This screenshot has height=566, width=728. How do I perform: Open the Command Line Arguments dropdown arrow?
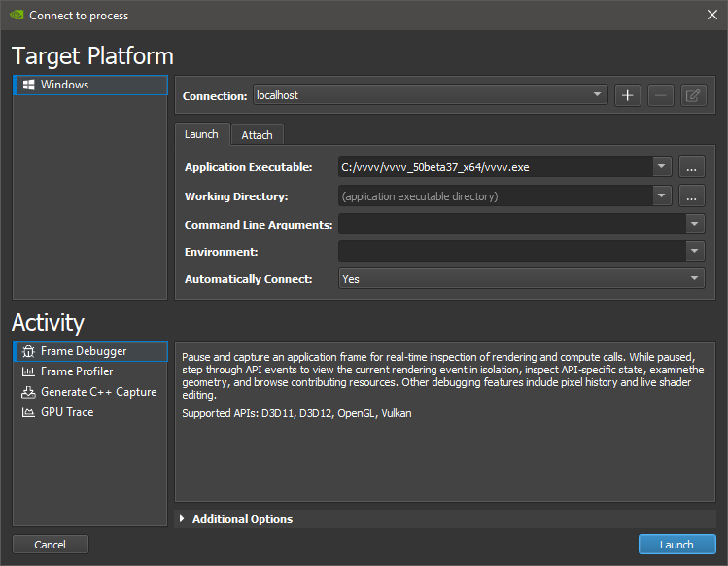click(x=695, y=225)
